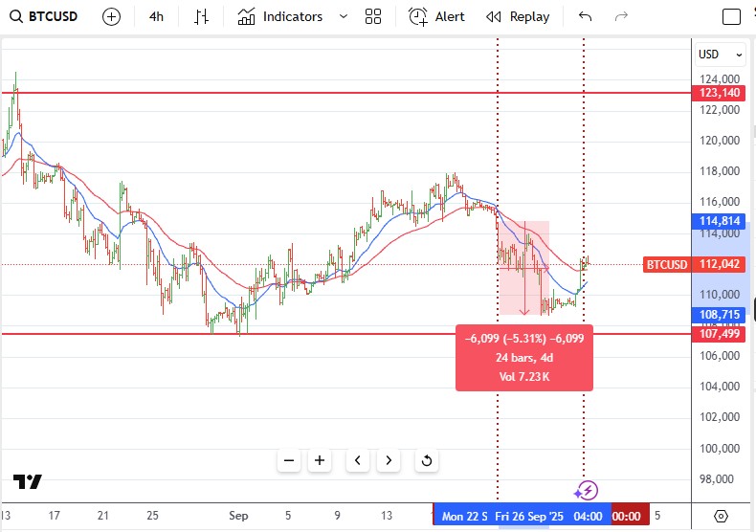Zoom out with the minus button
This screenshot has height=532, width=756.
(x=289, y=460)
